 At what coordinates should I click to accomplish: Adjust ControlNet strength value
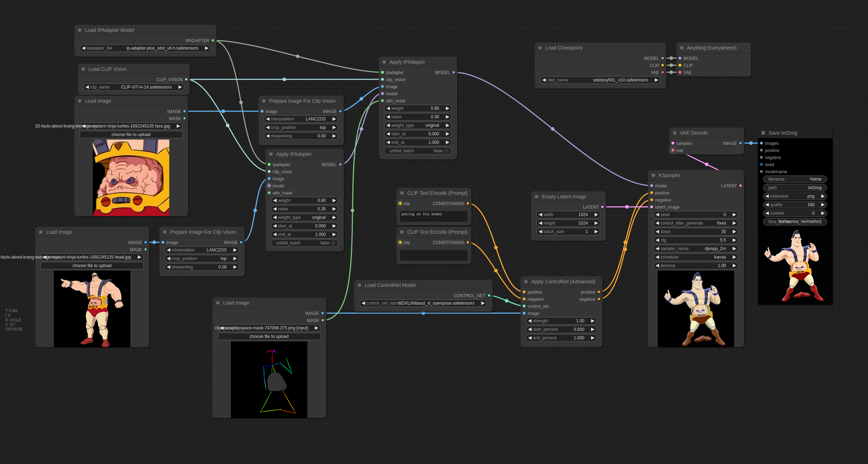point(561,321)
